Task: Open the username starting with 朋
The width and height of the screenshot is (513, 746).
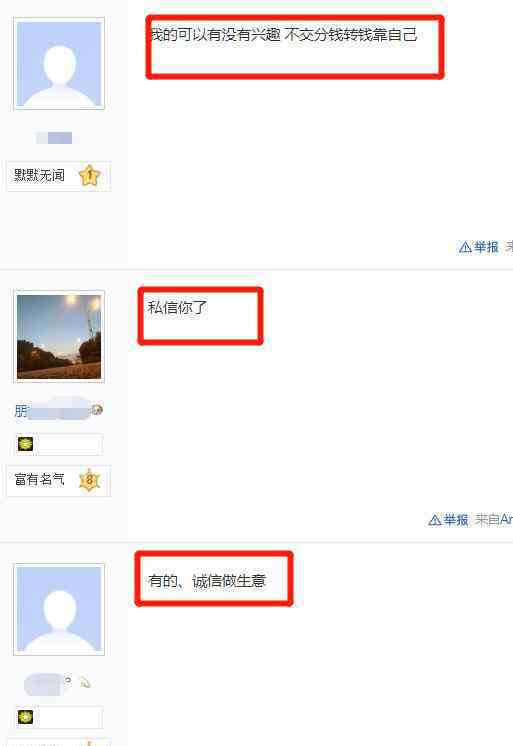Action: coord(52,410)
